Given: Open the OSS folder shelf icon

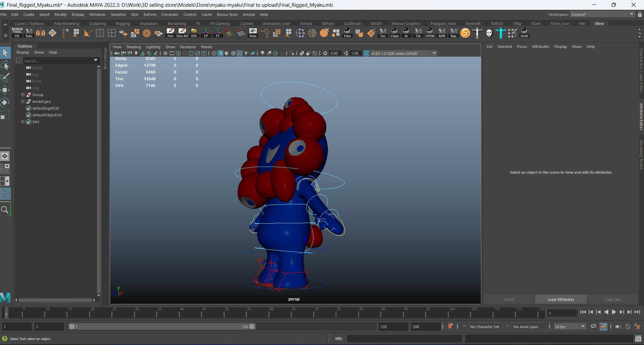Looking at the screenshot, I should (x=194, y=33).
